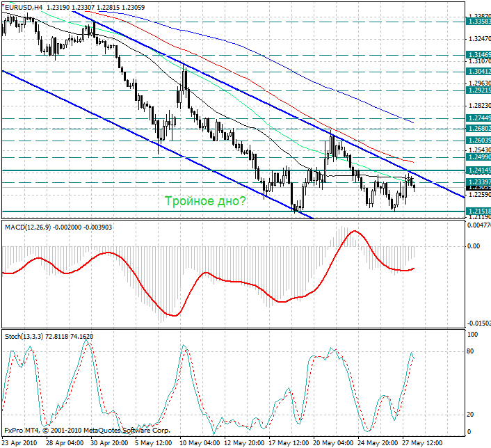Select the 1.3041 level price tag
The image size is (491, 448).
[x=478, y=72]
